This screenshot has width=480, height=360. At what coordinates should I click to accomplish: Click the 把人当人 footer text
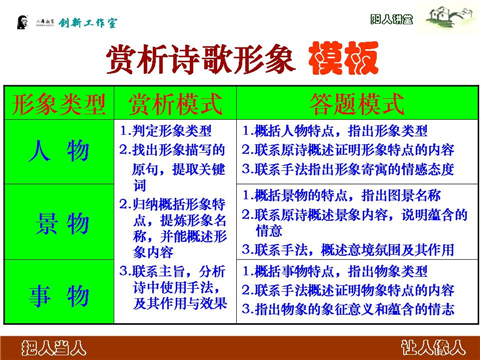coord(53,348)
